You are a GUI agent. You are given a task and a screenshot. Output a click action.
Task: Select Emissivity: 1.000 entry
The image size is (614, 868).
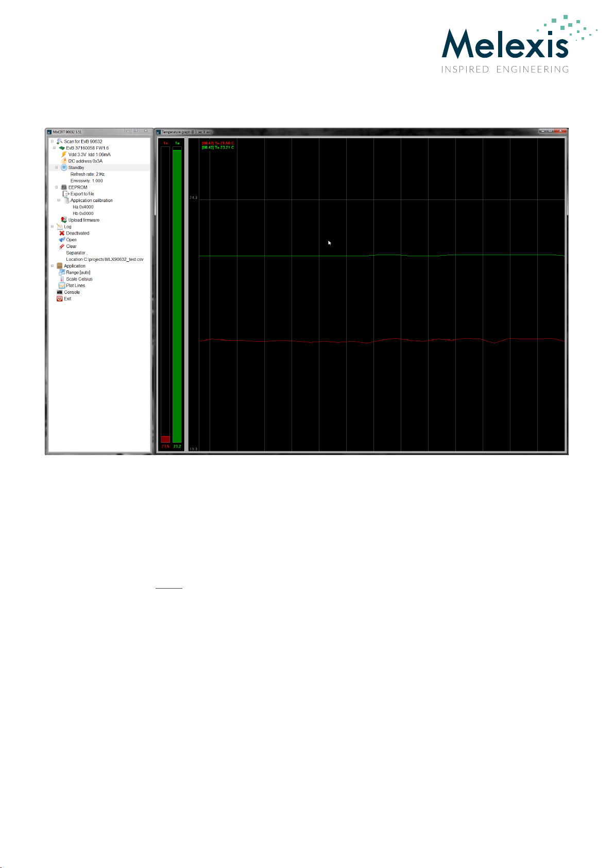[87, 181]
